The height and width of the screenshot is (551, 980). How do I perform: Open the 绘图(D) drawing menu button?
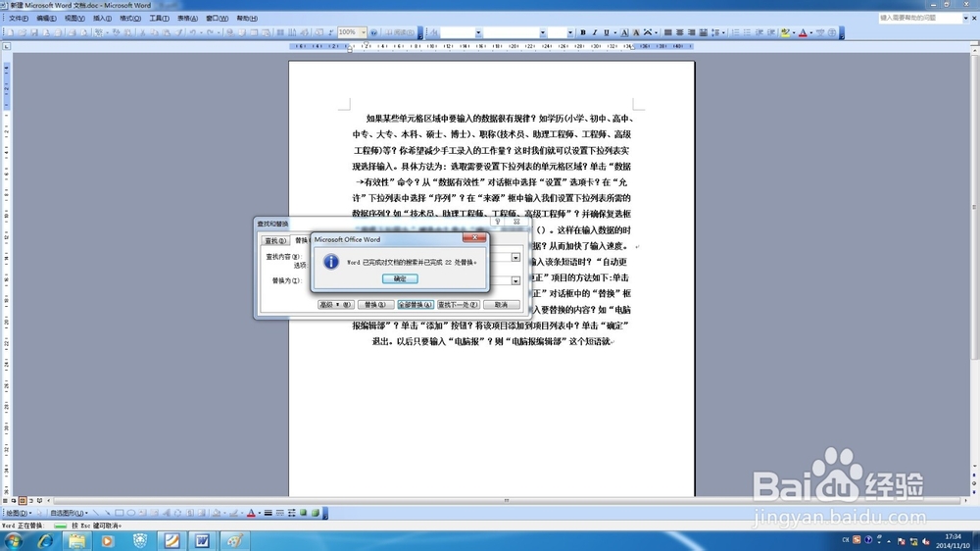18,513
